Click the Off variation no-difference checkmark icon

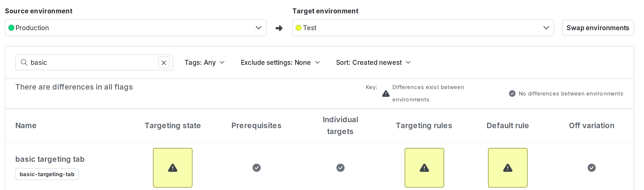591,168
